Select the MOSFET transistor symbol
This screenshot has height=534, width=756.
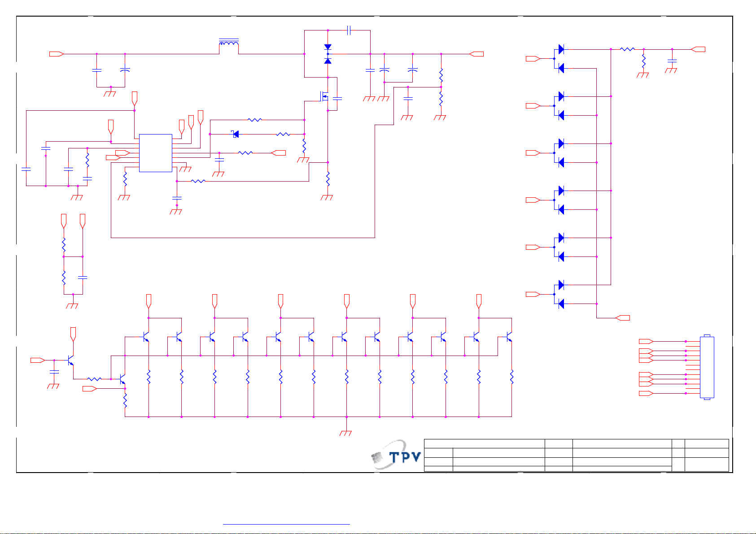pos(323,96)
